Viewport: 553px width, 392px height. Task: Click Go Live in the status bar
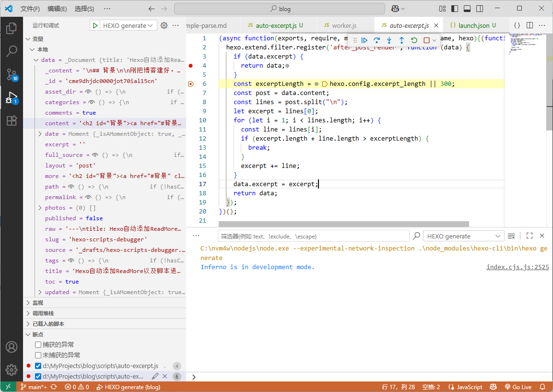518,387
